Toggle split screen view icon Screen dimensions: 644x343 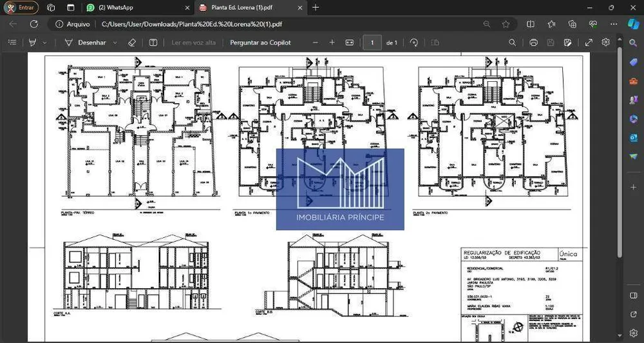pos(531,24)
